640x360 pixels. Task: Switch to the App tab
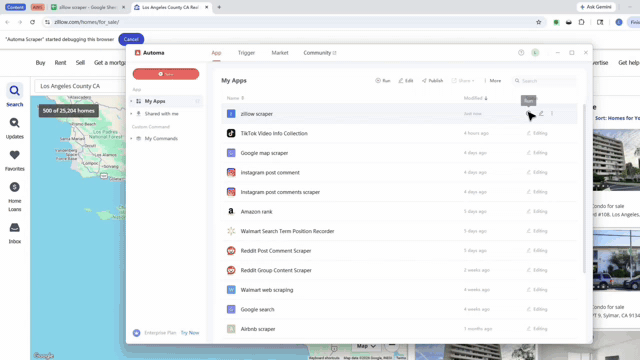tap(216, 53)
